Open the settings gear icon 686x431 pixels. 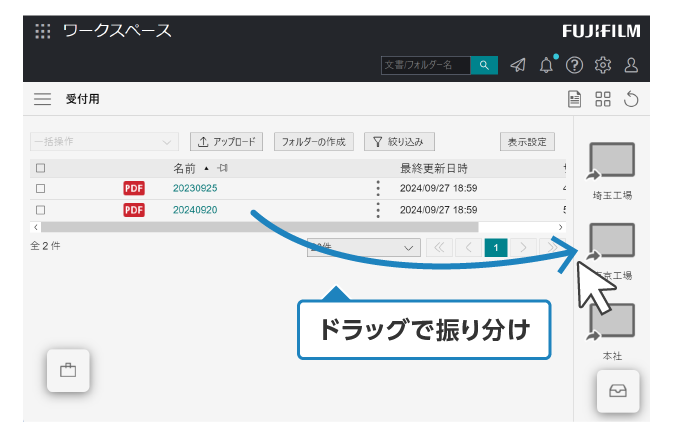(602, 65)
